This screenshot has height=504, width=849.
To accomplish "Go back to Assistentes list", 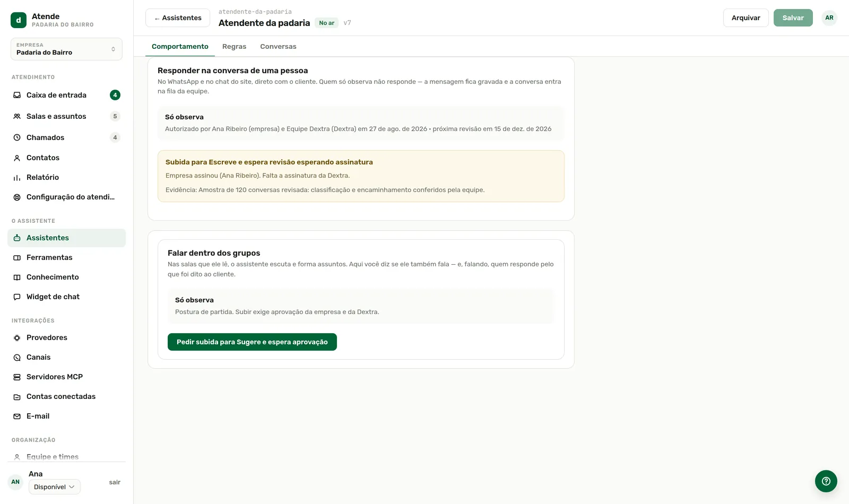I will point(178,18).
